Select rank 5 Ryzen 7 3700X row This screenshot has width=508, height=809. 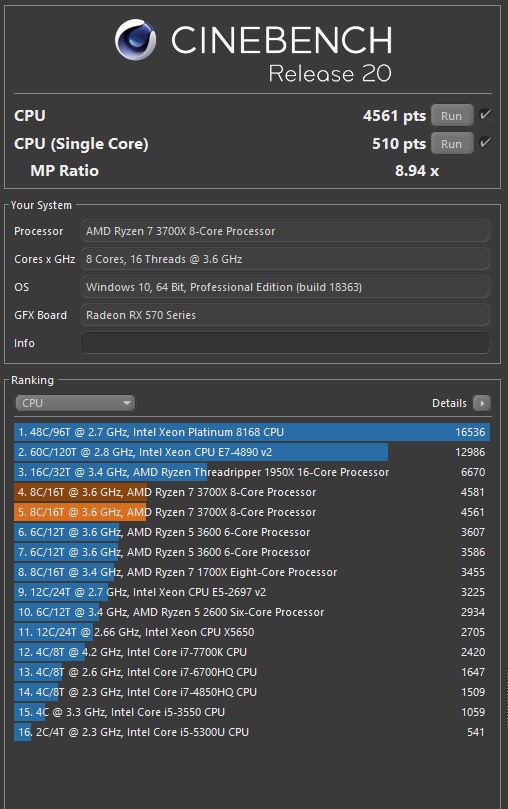(252, 512)
